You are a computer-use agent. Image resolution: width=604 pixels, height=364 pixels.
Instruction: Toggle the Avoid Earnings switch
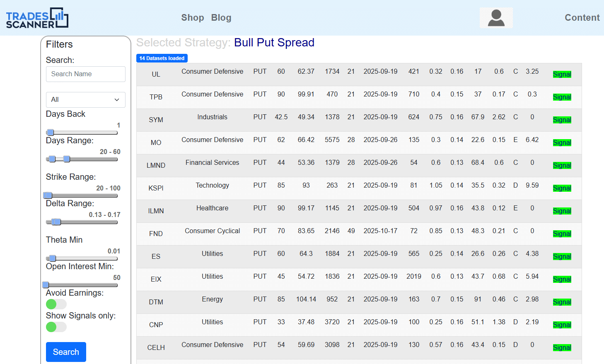click(x=56, y=304)
